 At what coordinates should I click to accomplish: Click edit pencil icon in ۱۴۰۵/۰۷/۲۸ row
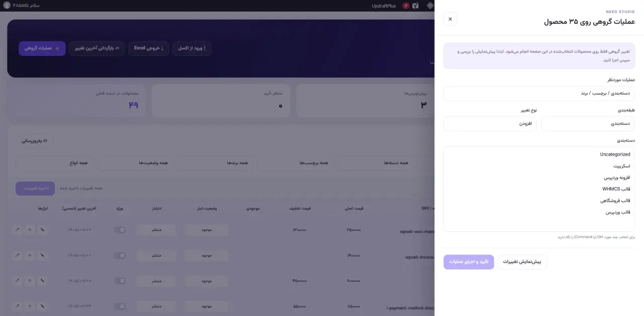(43, 281)
